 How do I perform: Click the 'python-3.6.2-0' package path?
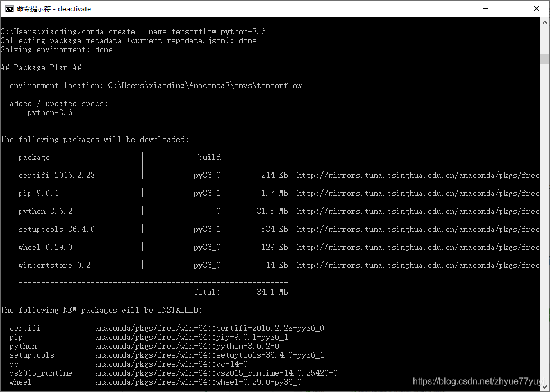[187, 346]
